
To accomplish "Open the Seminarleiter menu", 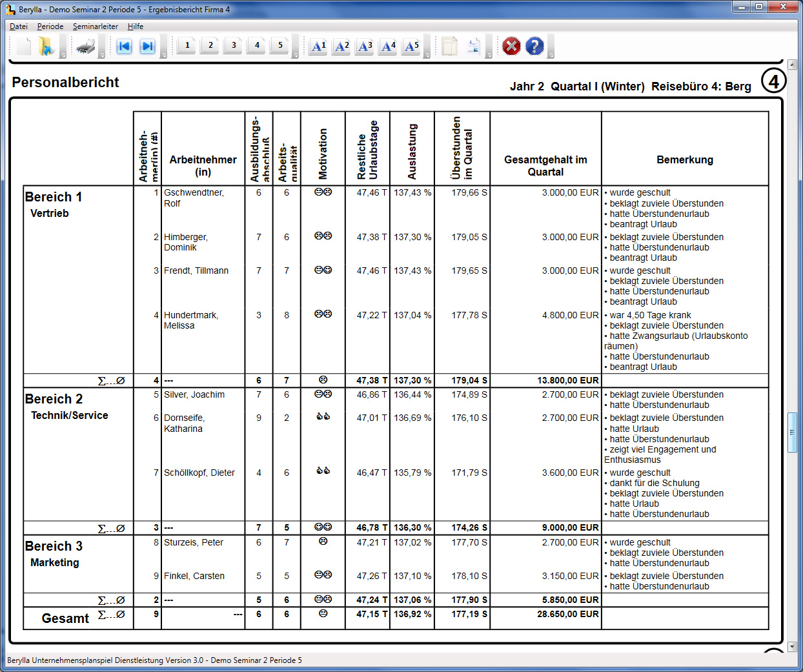I will [x=96, y=26].
